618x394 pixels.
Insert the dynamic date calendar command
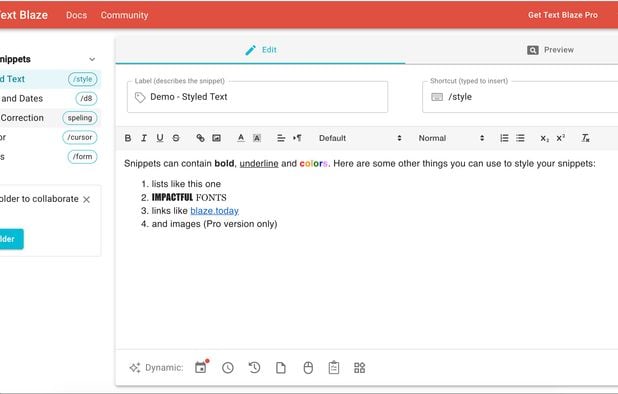tap(201, 367)
